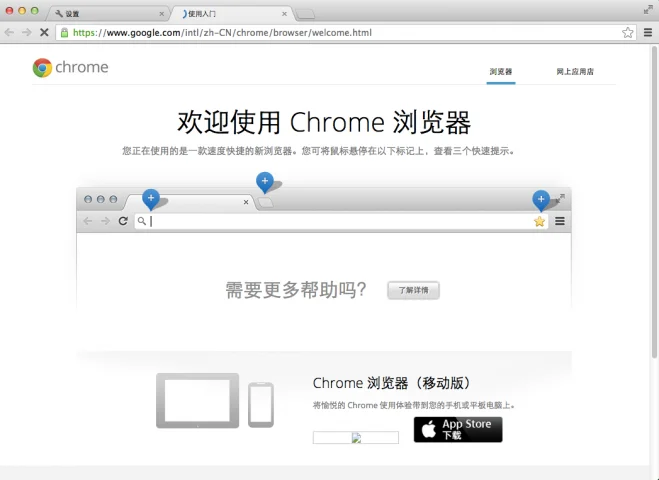Image resolution: width=659 pixels, height=480 pixels.
Task: Click the browser forward arrow
Action: coord(26,32)
